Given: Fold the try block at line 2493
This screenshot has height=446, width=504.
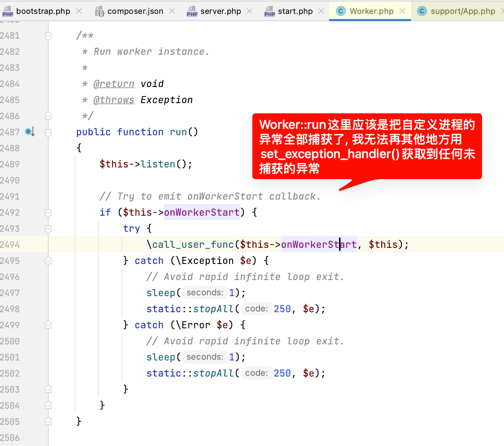Looking at the screenshot, I should (48, 229).
